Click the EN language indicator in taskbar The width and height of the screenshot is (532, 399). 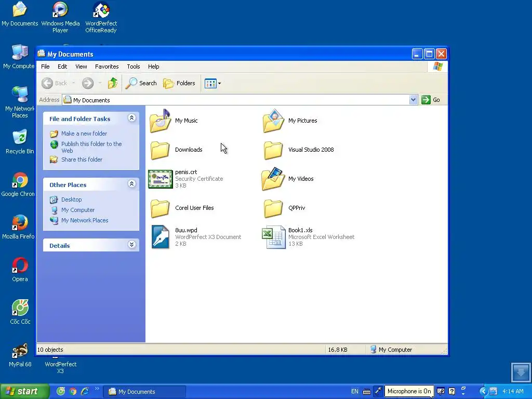(354, 392)
